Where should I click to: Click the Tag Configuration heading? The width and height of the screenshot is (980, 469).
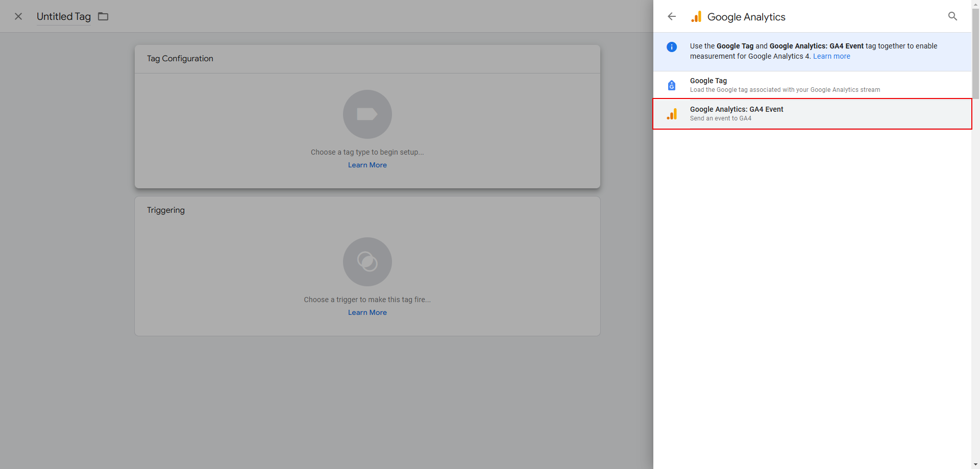pos(180,59)
